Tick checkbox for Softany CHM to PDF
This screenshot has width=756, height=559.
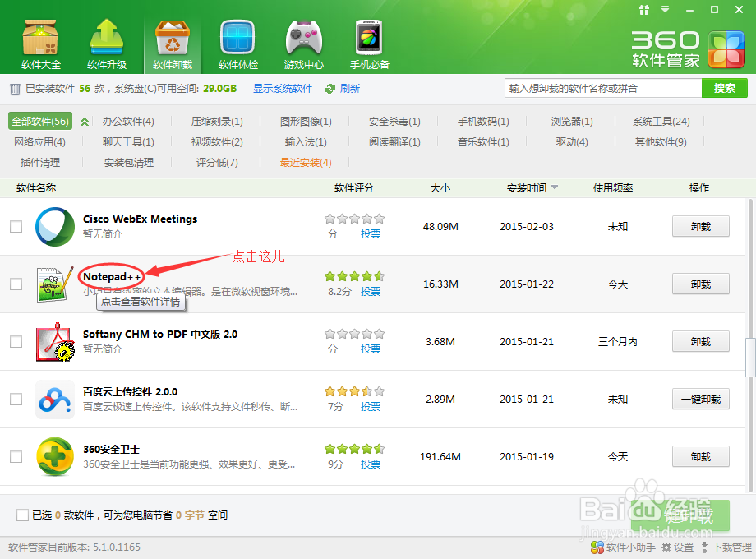(16, 341)
